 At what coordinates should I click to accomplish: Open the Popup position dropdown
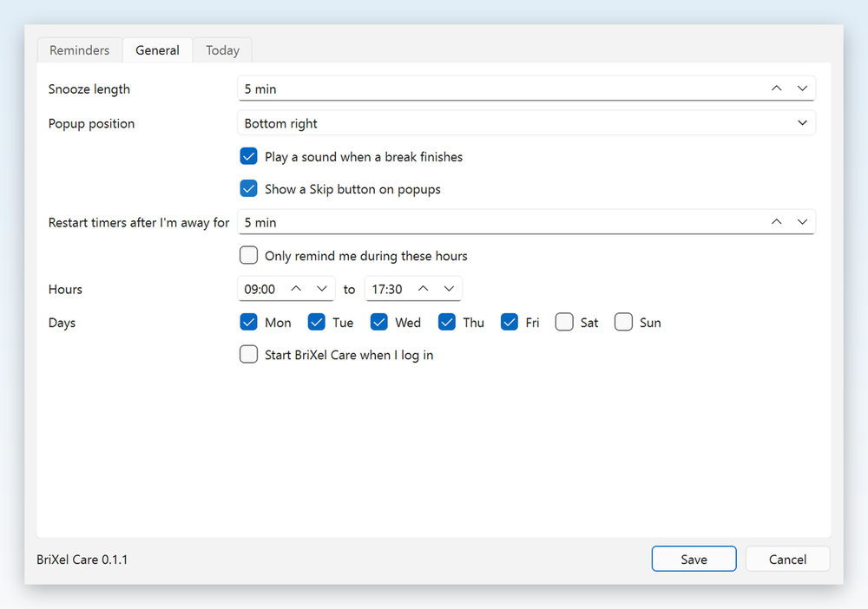[x=527, y=123]
